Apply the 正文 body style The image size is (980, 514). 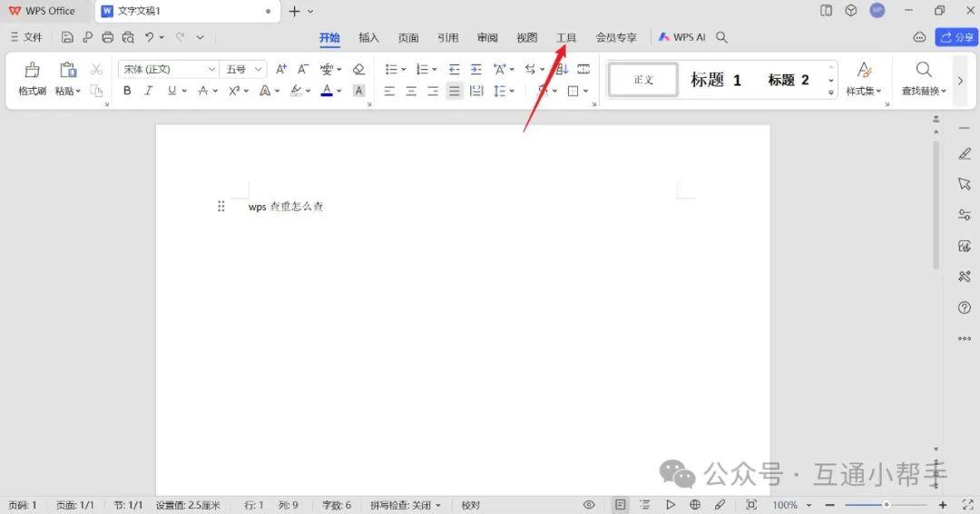click(x=643, y=79)
